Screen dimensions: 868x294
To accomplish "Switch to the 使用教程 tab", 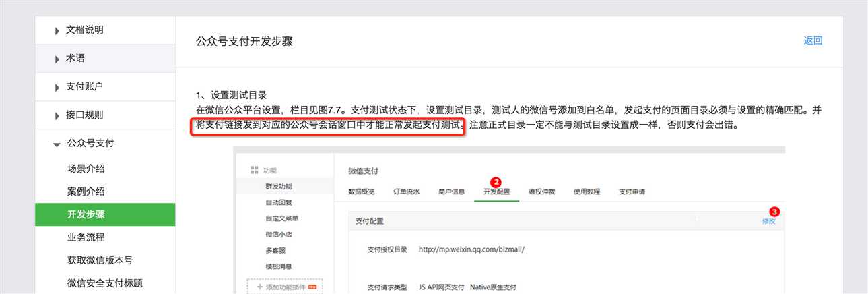I will pos(587,192).
